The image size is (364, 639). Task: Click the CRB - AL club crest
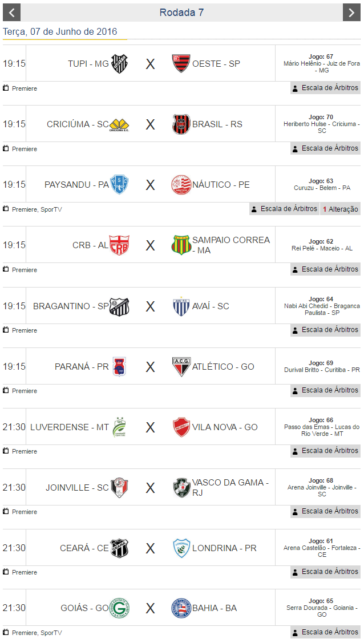tap(119, 245)
